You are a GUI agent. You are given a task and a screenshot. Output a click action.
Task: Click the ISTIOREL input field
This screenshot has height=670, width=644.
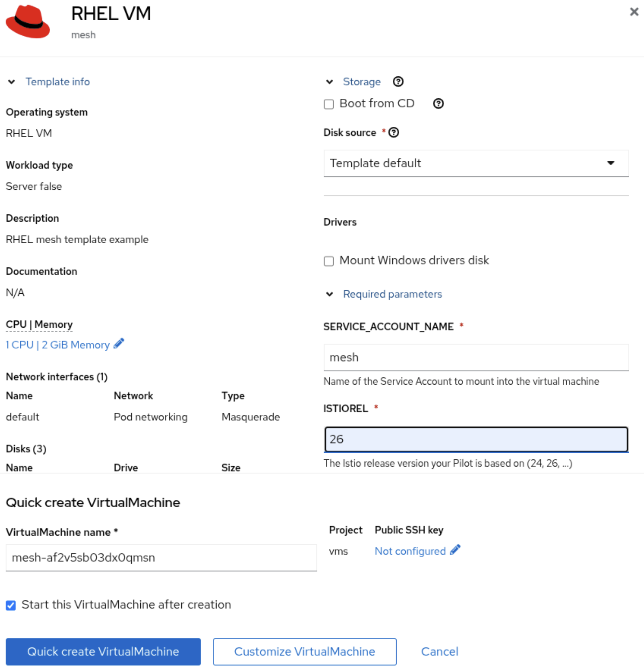tap(476, 439)
